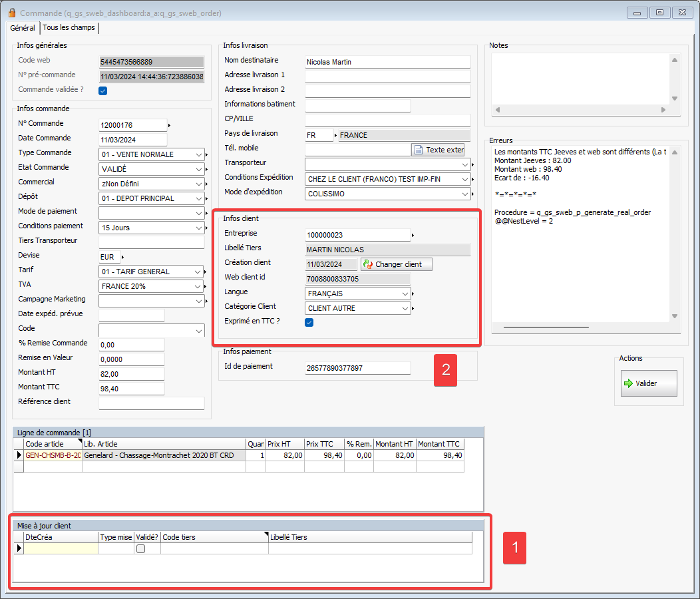This screenshot has width=700, height=599.
Task: Switch to the Tous les champs tab
Action: point(69,28)
